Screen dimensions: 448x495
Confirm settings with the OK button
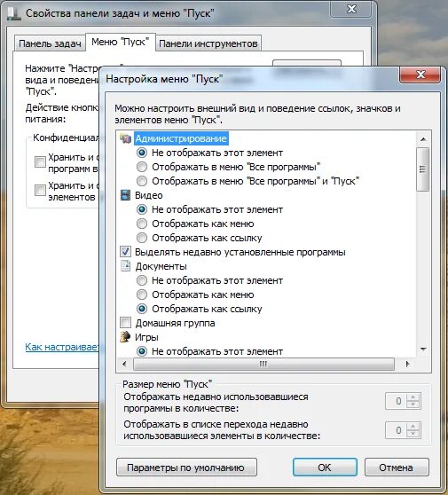click(325, 467)
